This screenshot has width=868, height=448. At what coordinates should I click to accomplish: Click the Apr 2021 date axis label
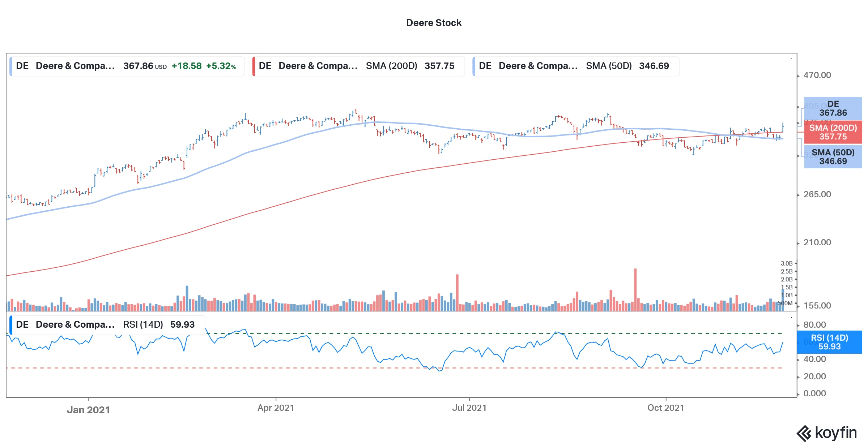click(276, 408)
